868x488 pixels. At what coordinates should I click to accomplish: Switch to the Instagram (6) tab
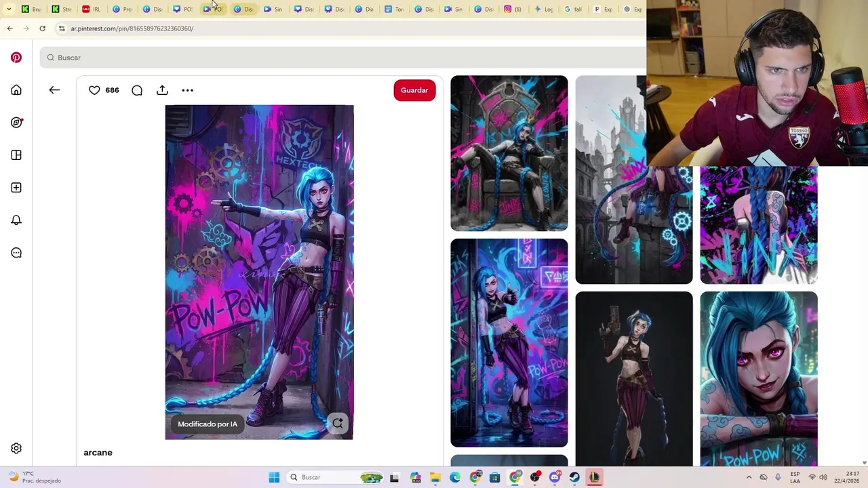(x=513, y=9)
